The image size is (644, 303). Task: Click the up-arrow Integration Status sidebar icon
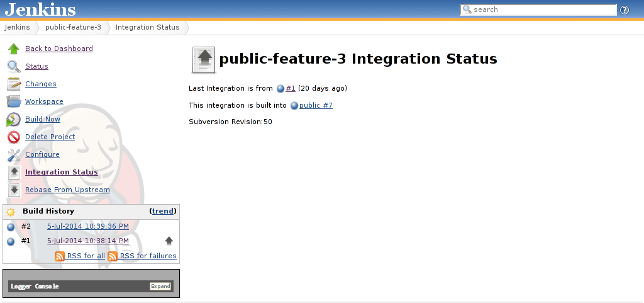click(x=14, y=172)
